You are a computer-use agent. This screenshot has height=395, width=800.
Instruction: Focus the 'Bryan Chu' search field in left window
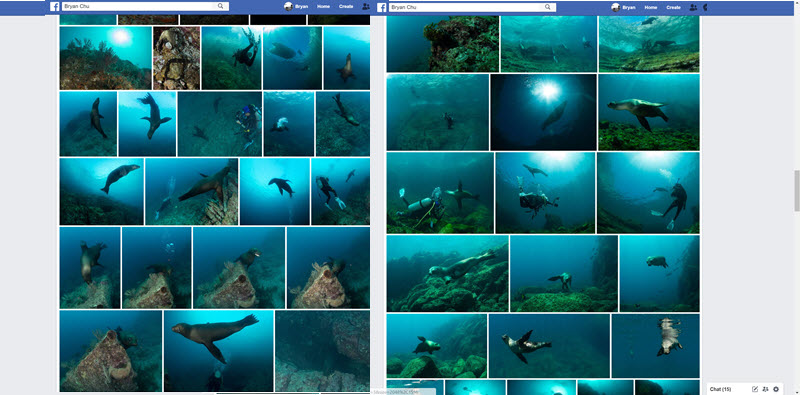(x=145, y=6)
